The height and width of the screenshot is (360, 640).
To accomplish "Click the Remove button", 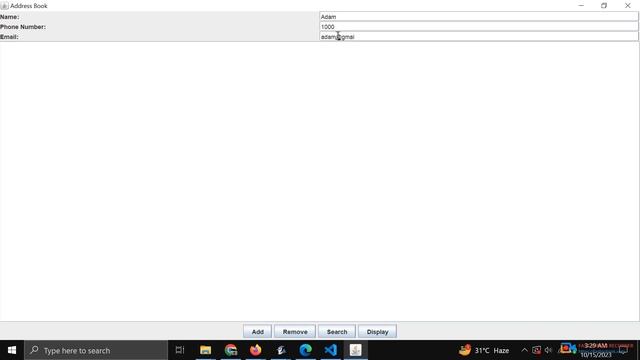I will click(295, 331).
